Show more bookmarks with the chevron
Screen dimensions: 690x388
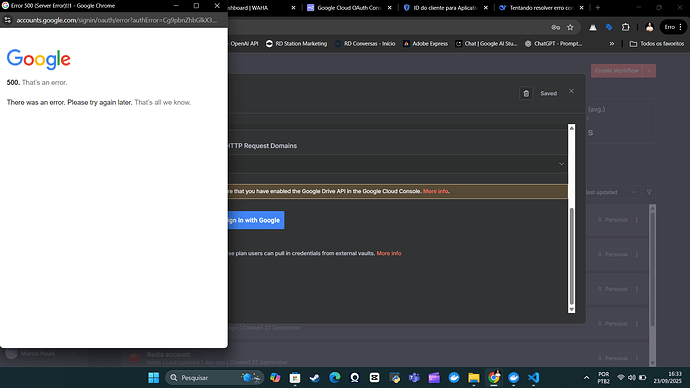point(612,44)
